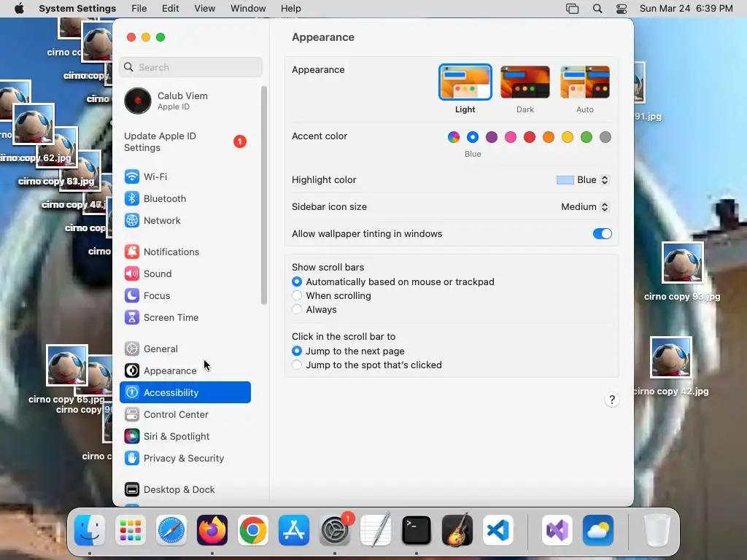
Task: Select the Screen Time hourglass icon
Action: pyautogui.click(x=132, y=318)
